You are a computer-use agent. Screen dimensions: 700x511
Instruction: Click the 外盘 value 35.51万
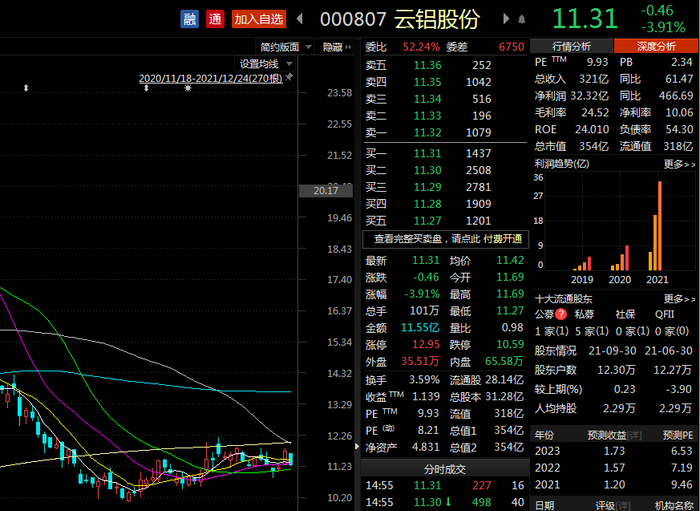tap(420, 361)
